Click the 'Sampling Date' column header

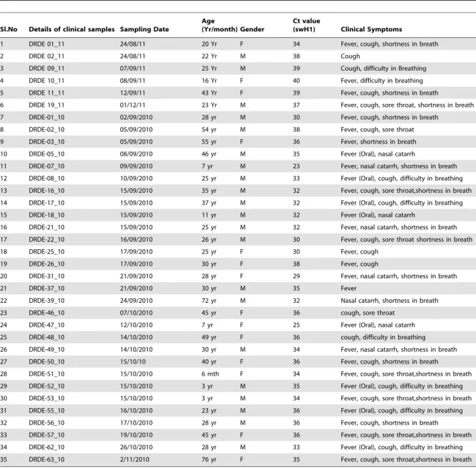point(144,29)
